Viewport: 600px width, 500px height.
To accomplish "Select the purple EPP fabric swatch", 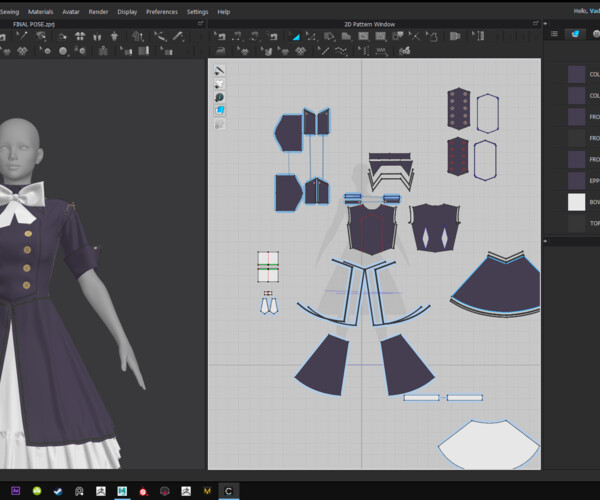I will point(576,181).
